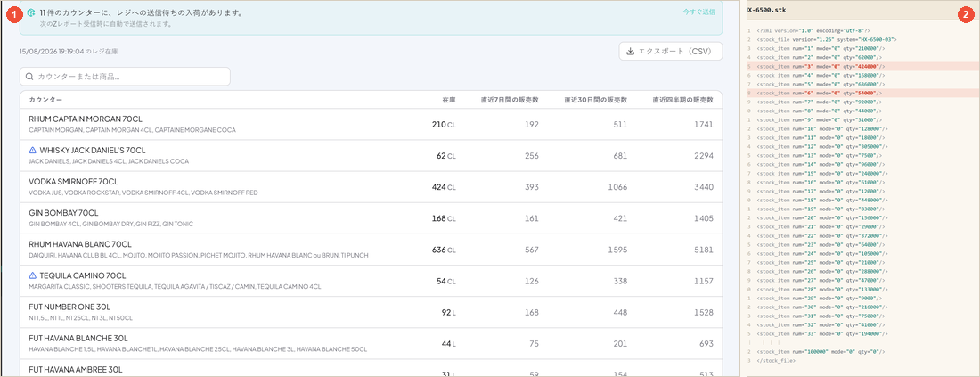Image resolution: width=980 pixels, height=377 pixels.
Task: Click the 424 CL stock value for Vodka Smirnoff
Action: [x=444, y=187]
